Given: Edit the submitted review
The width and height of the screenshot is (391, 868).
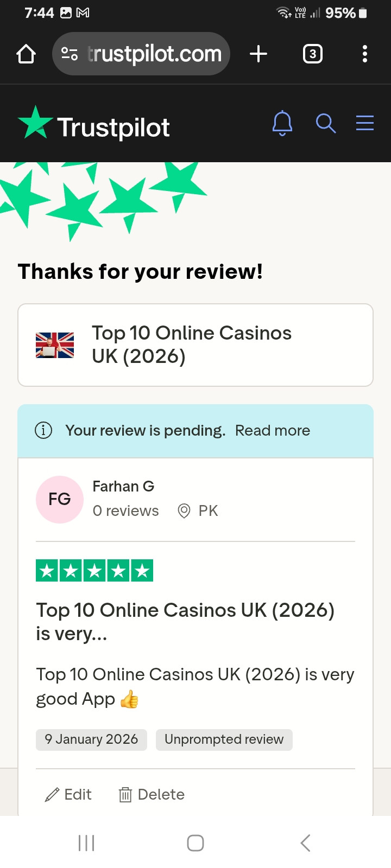Looking at the screenshot, I should point(68,795).
